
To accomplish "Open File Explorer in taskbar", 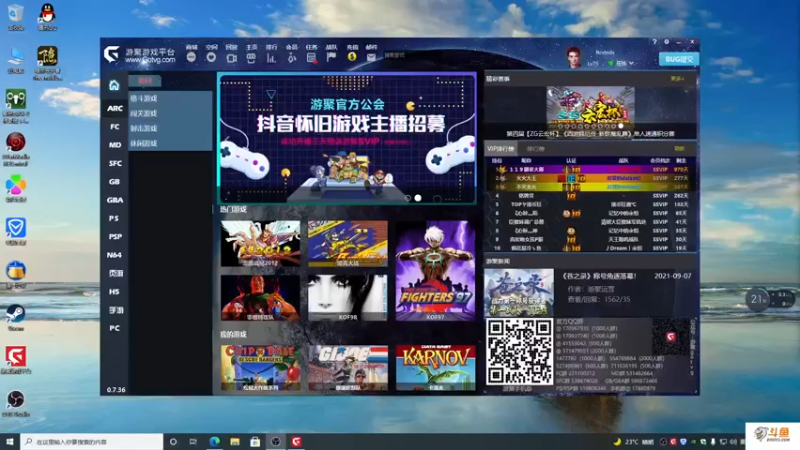I will 235,441.
